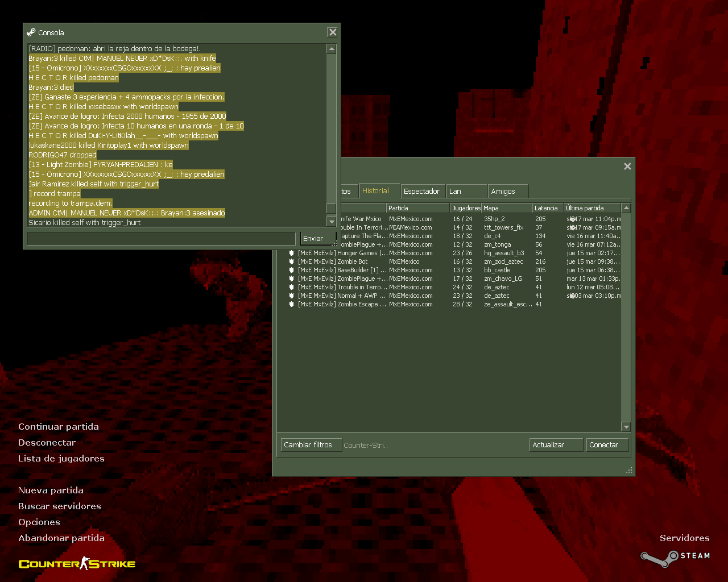
Task: Open Buscar servidores
Action: pyautogui.click(x=60, y=506)
